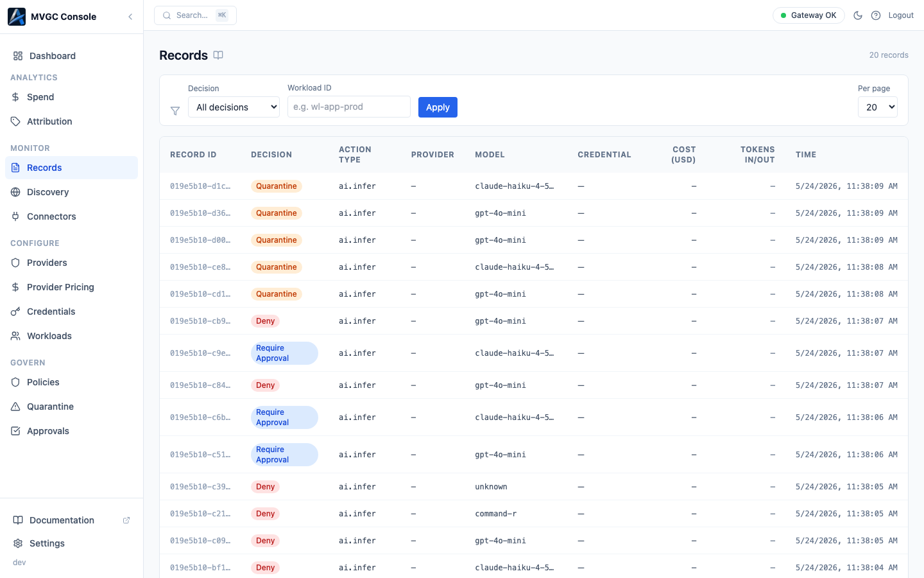Open the Documentation link
Image resolution: width=924 pixels, height=578 pixels.
click(x=71, y=520)
